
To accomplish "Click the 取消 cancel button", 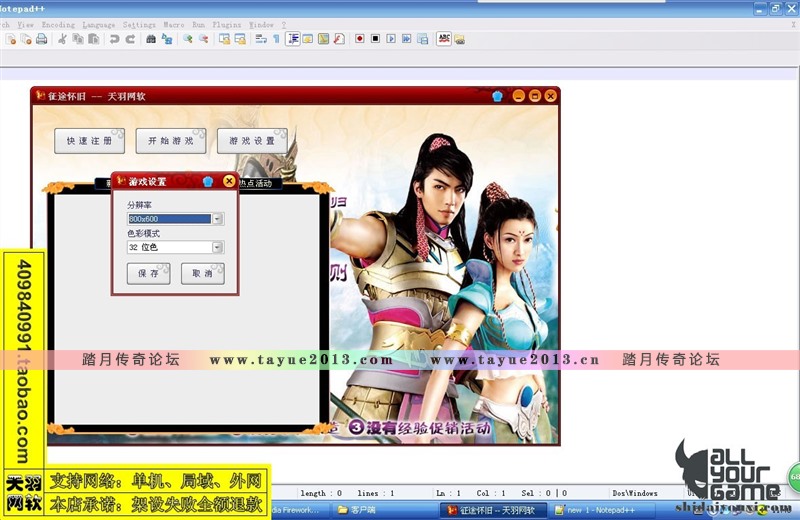I will 202,274.
